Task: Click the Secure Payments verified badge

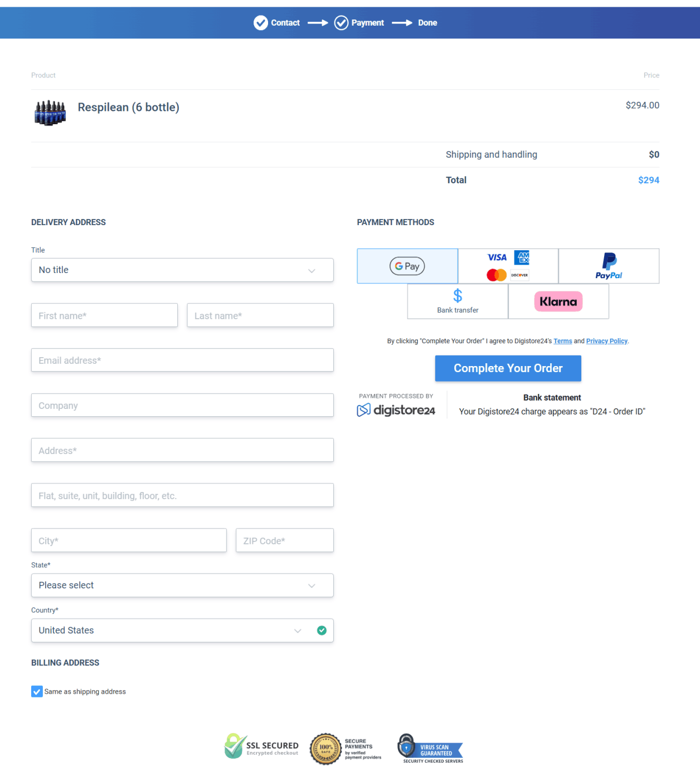Action: point(346,748)
